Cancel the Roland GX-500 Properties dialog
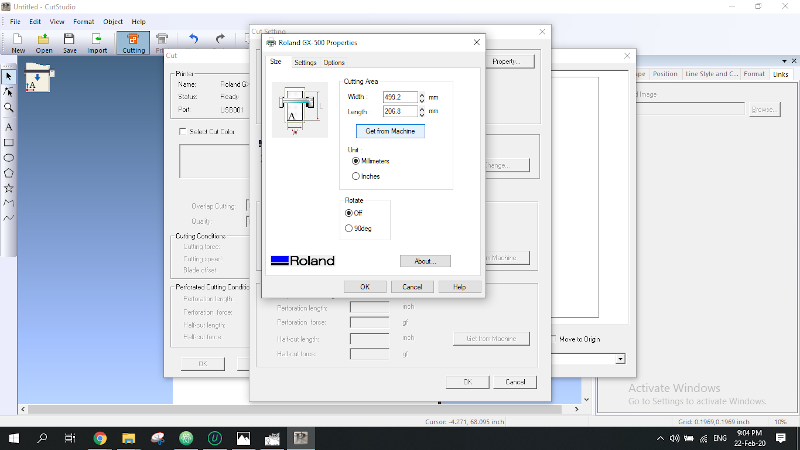This screenshot has height=450, width=800. [x=412, y=287]
